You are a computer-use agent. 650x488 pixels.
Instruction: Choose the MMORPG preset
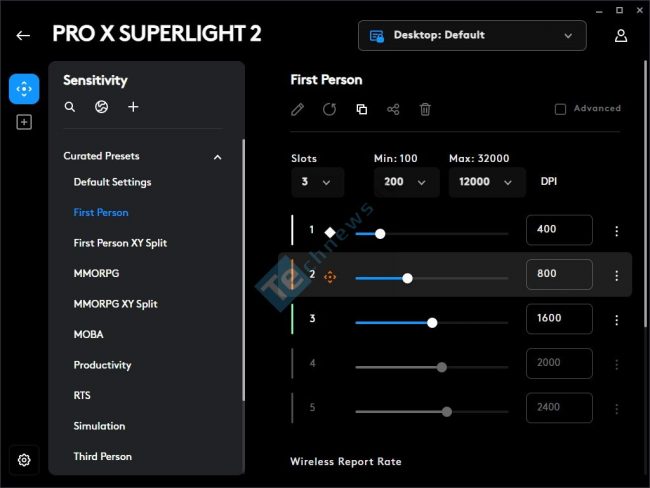[96, 273]
